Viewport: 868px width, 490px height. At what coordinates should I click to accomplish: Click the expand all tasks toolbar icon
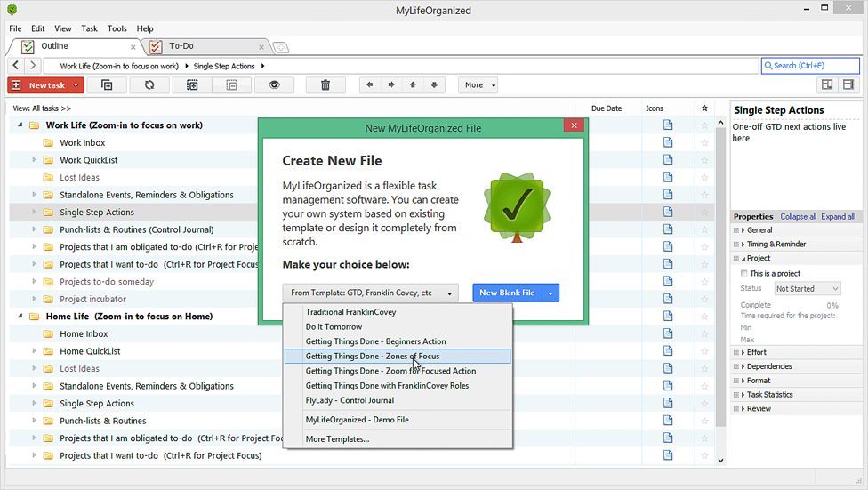point(192,85)
